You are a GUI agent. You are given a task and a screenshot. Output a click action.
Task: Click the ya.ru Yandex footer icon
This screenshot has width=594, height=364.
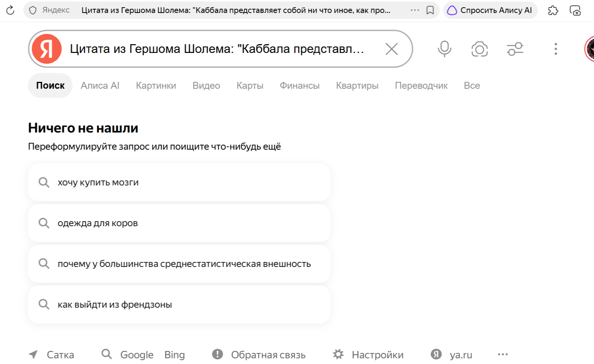(x=436, y=354)
